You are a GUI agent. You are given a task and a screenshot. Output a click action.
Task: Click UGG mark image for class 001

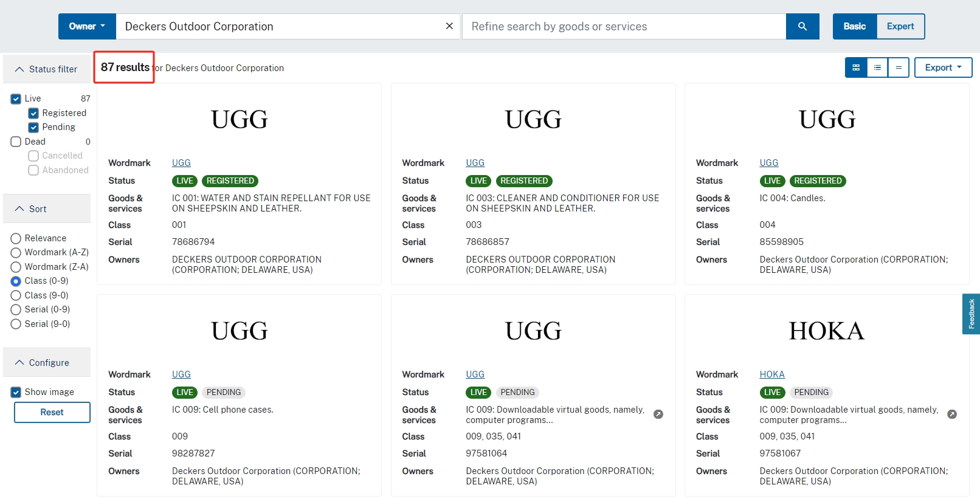(239, 120)
